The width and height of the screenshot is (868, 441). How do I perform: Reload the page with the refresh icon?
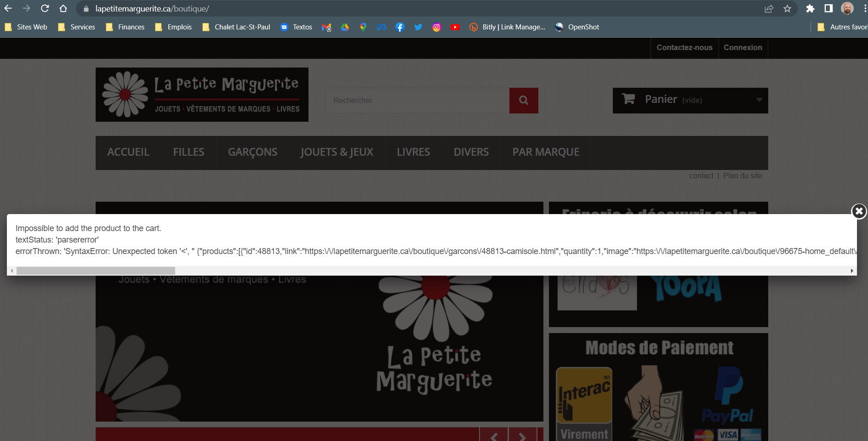click(45, 9)
